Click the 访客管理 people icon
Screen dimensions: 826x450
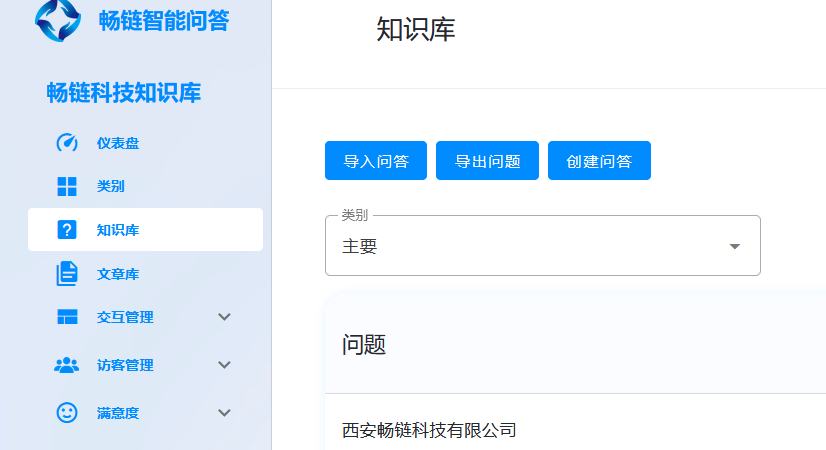(67, 365)
